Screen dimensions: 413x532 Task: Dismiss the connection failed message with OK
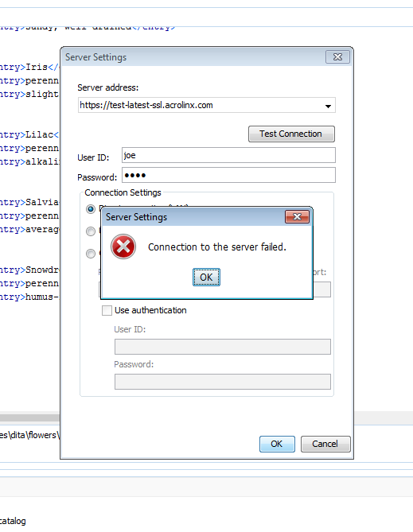coord(206,278)
